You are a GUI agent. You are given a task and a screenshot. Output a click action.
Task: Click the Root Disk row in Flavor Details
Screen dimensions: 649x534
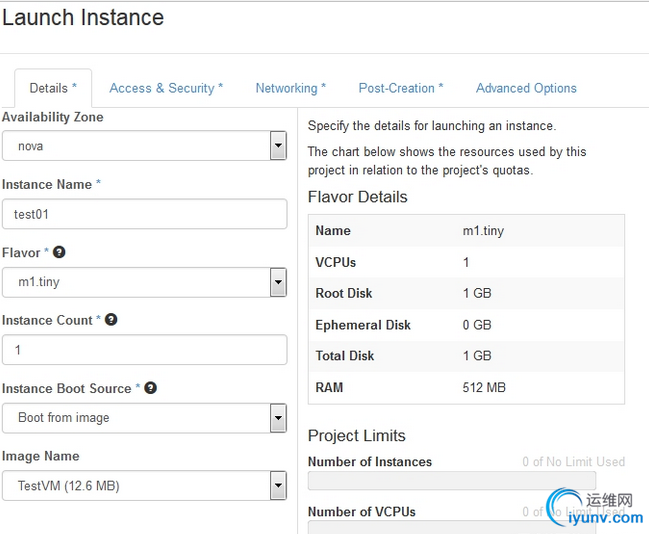[466, 294]
